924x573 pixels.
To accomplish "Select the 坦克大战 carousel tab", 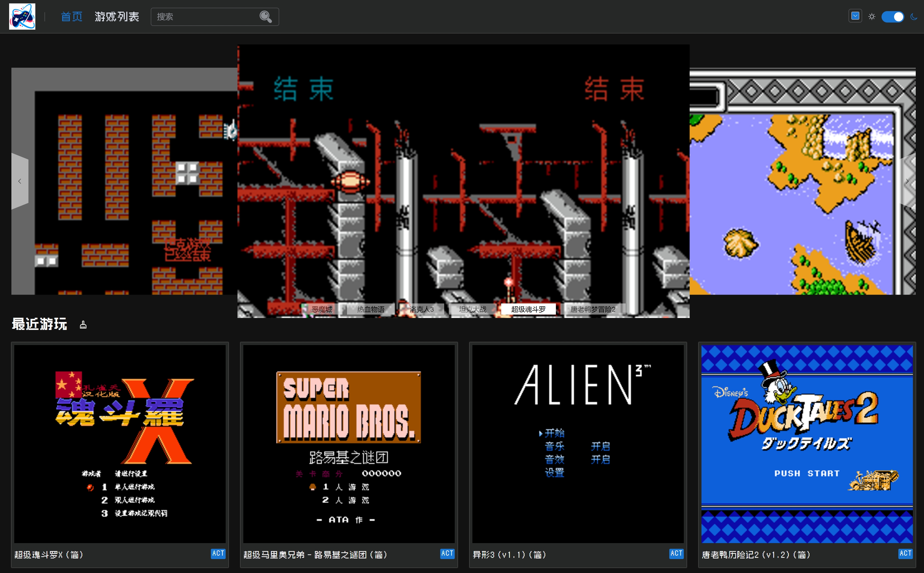I will 472,309.
